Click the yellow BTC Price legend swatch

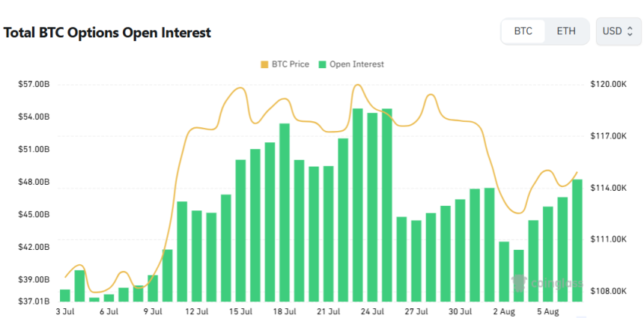(263, 64)
